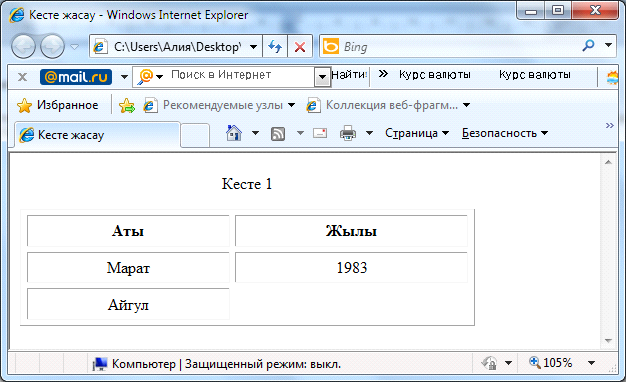Click the Жылы table header

351,231
